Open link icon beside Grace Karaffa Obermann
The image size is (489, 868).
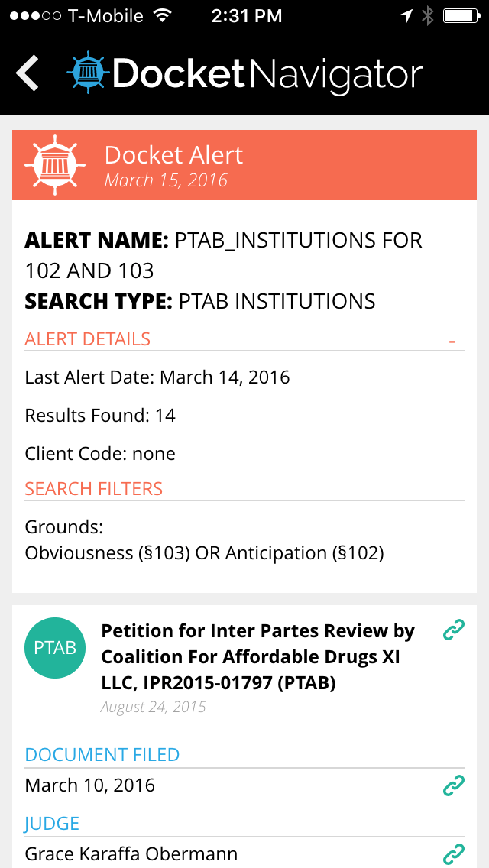point(454,853)
